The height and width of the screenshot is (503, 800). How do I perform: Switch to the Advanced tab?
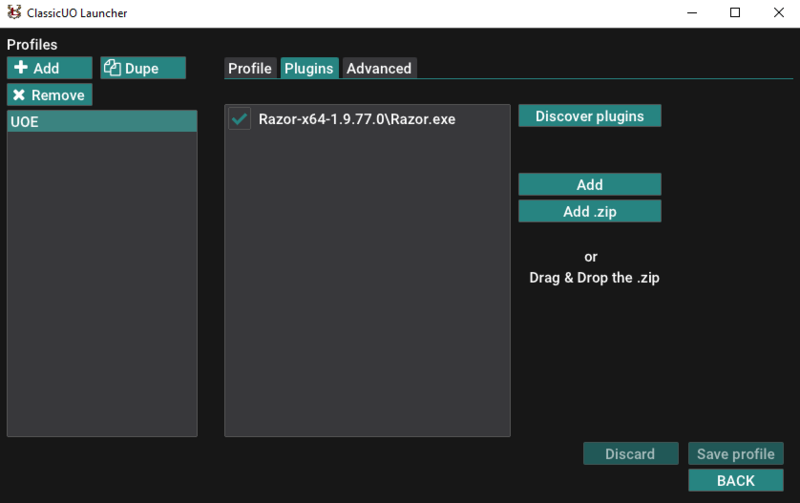tap(379, 68)
